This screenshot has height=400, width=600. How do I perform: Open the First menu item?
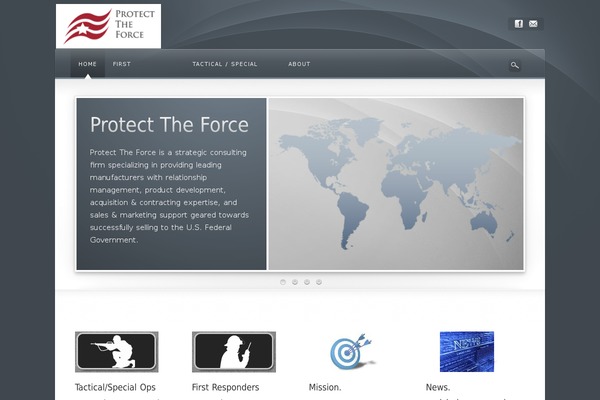pyautogui.click(x=122, y=64)
